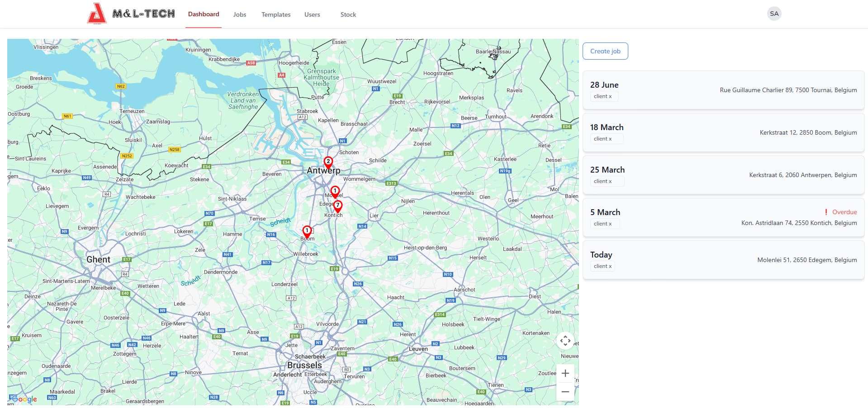Click the Oudenaarde label on map

[56, 366]
